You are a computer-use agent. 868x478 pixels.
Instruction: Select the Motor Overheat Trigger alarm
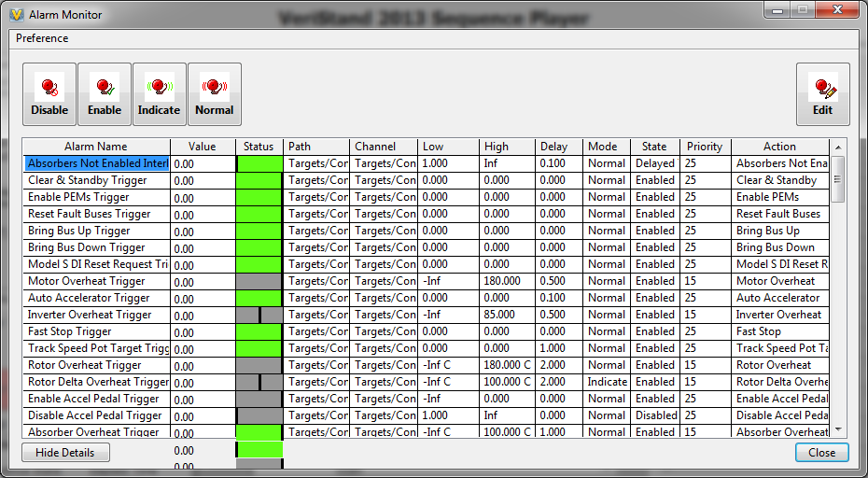pos(97,281)
